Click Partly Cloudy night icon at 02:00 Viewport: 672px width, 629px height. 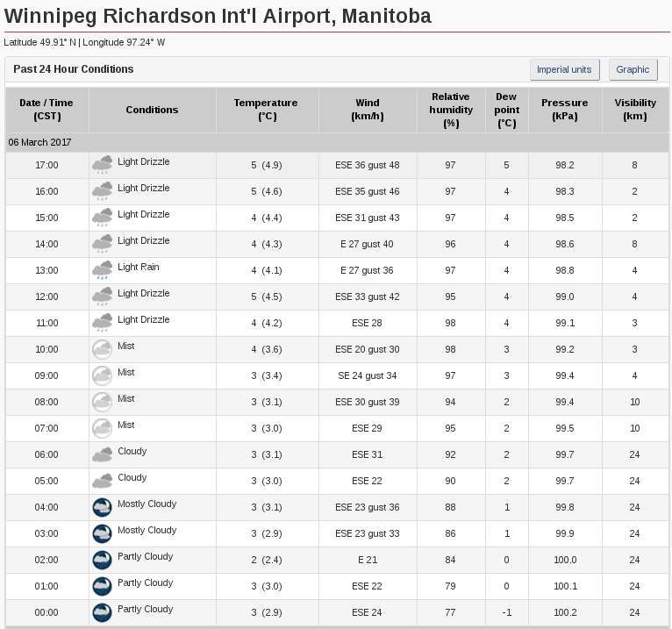tap(102, 560)
